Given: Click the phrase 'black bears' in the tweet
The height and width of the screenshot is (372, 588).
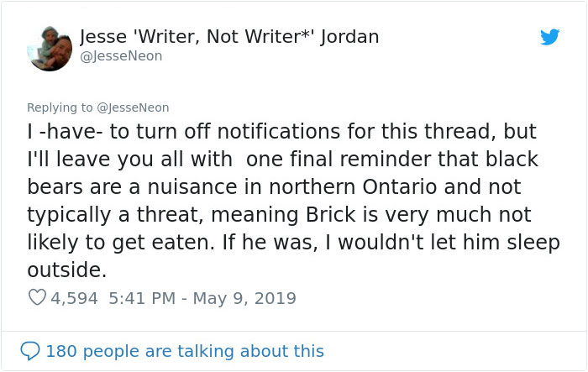Looking at the screenshot, I should pyautogui.click(x=511, y=160).
